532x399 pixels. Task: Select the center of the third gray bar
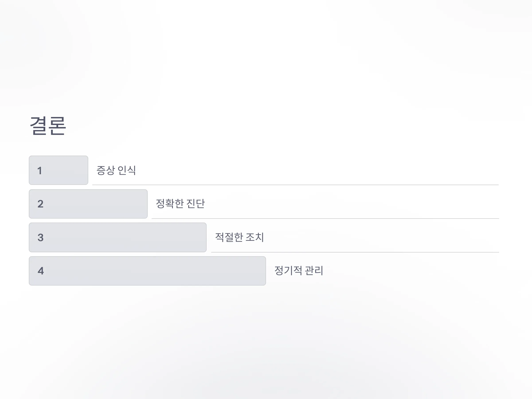118,237
